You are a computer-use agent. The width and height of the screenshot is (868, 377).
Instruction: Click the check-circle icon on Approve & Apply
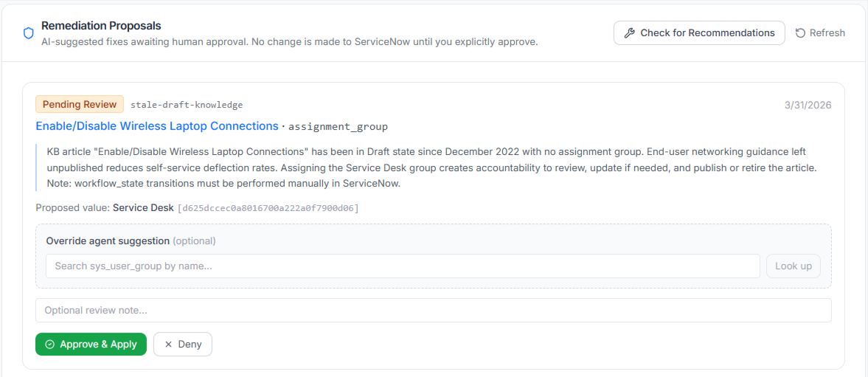pos(50,345)
